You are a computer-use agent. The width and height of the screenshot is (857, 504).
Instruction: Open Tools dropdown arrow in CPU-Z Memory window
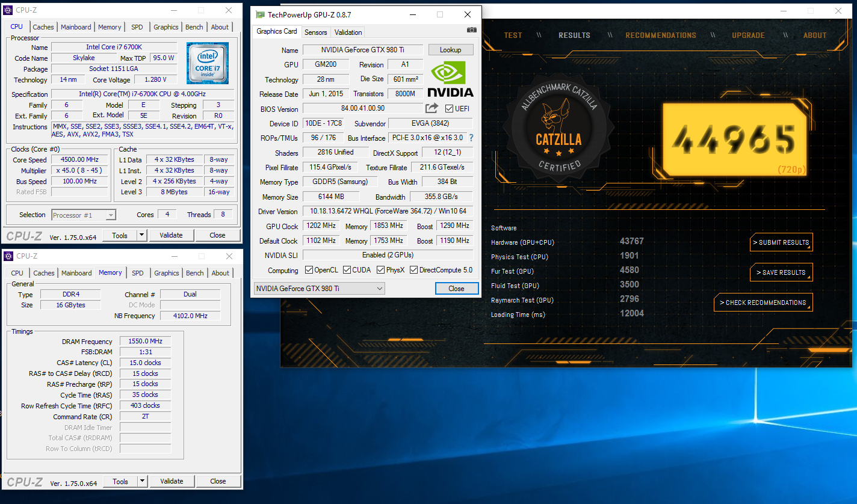coord(142,481)
